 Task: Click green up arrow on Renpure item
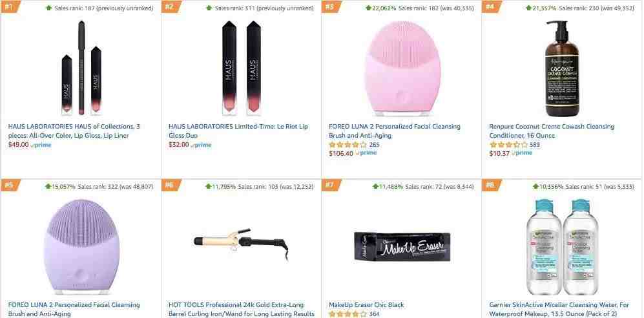528,8
